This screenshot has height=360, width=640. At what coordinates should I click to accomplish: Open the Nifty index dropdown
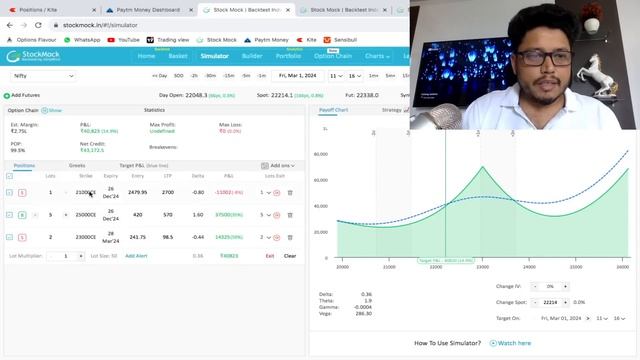[43, 76]
